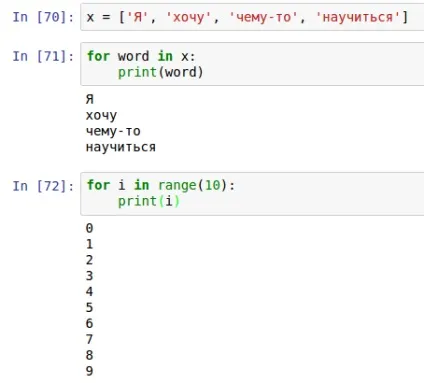Select the In [71]: prompt label
The width and height of the screenshot is (424, 383).
[x=43, y=56]
